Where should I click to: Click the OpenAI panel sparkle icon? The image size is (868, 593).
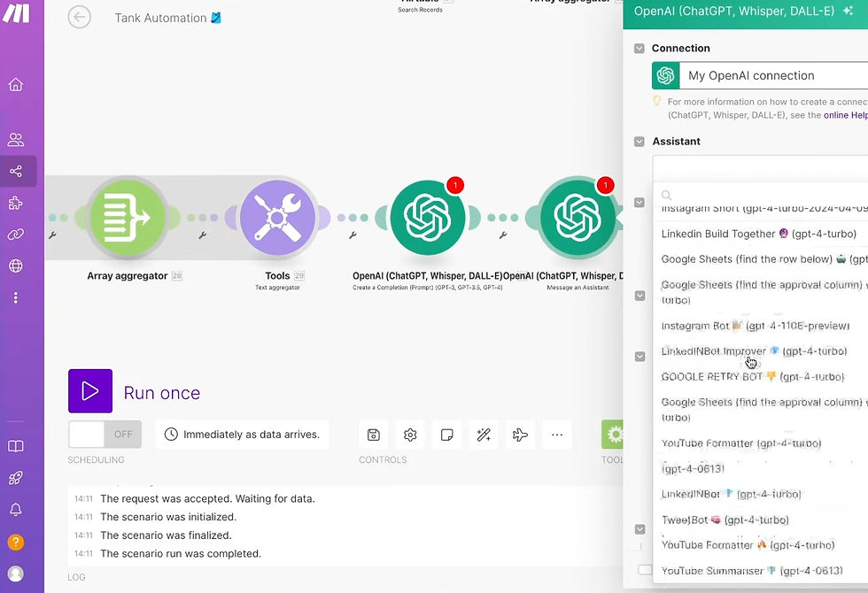848,11
